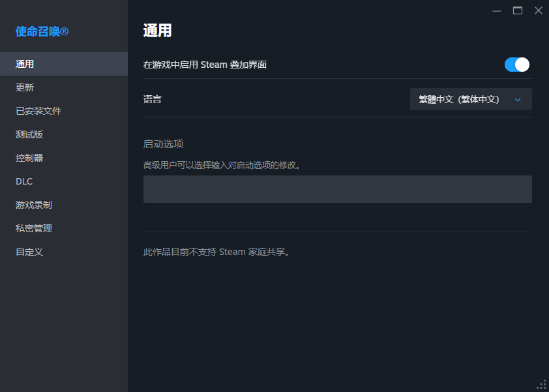
Task: Select DLC in the sidebar
Action: click(24, 181)
